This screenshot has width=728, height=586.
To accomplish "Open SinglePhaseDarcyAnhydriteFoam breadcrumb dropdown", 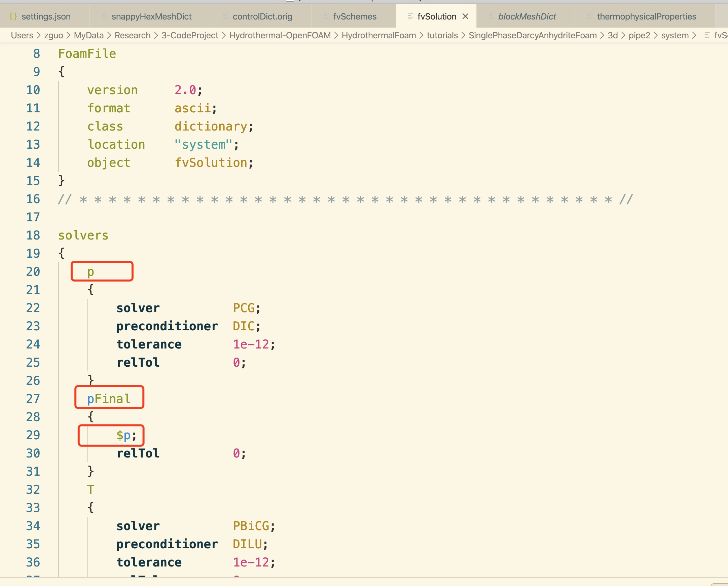I will (533, 35).
